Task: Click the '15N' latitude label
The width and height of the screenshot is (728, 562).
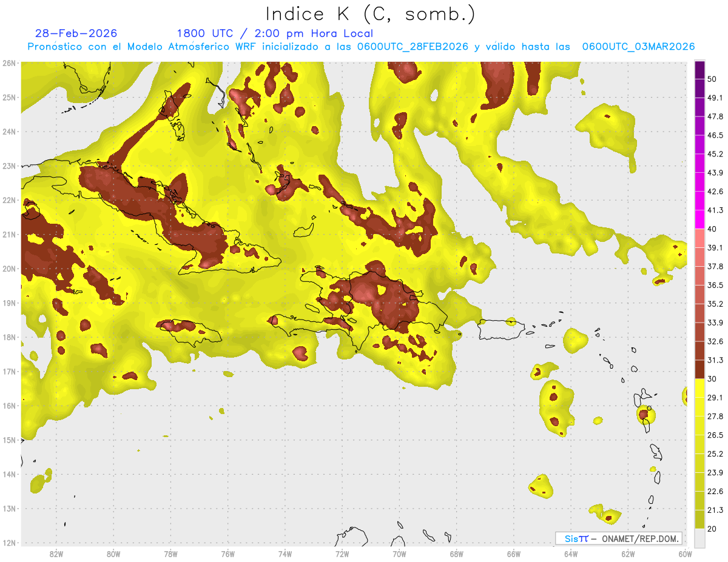Action: pyautogui.click(x=9, y=440)
